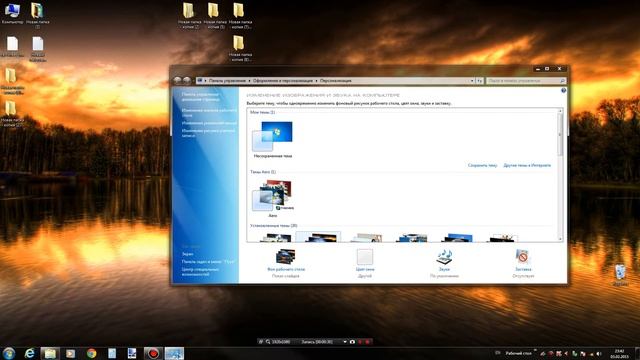Open Windows Explorer folder taskbar icon
Viewport: 640px width, 360px height.
(50, 353)
